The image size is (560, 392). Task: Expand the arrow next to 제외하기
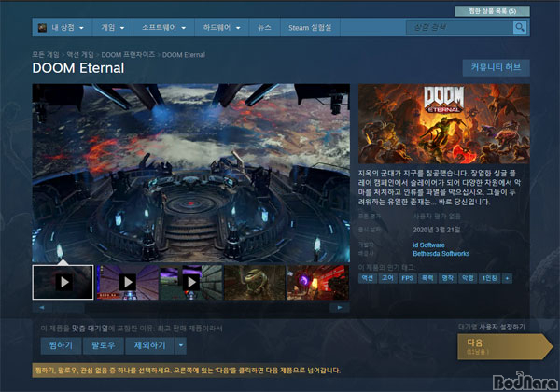[x=181, y=345]
